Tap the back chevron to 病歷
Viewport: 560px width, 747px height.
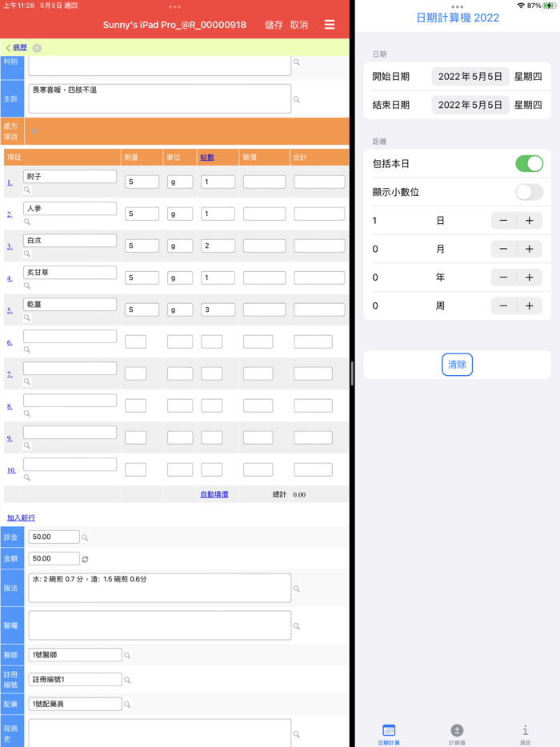(x=8, y=48)
